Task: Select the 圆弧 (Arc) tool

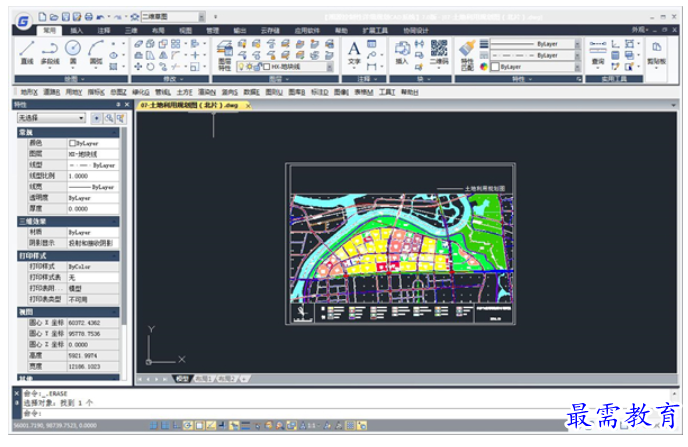Action: pos(95,51)
